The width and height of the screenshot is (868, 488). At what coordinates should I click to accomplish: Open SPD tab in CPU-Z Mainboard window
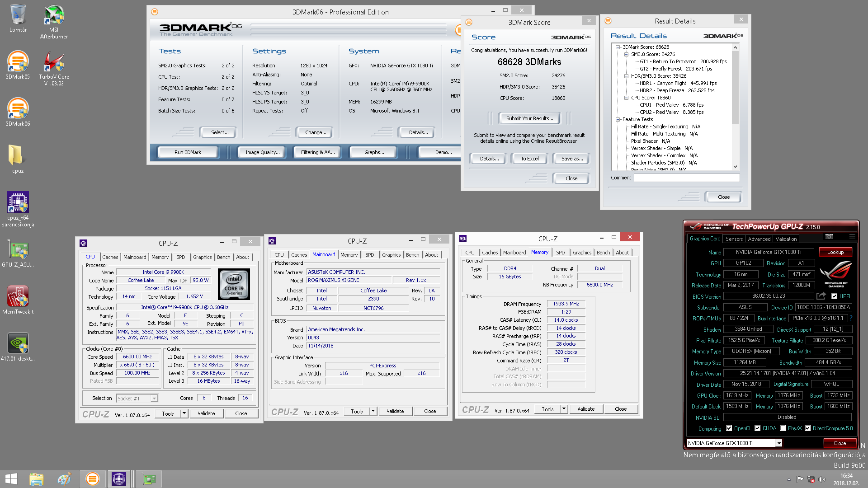click(x=370, y=255)
